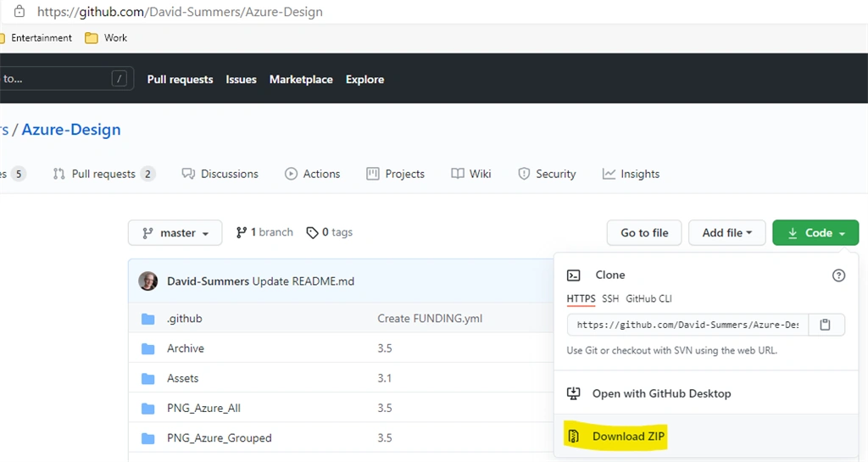Open the Actions tab
The height and width of the screenshot is (462, 868).
click(312, 174)
